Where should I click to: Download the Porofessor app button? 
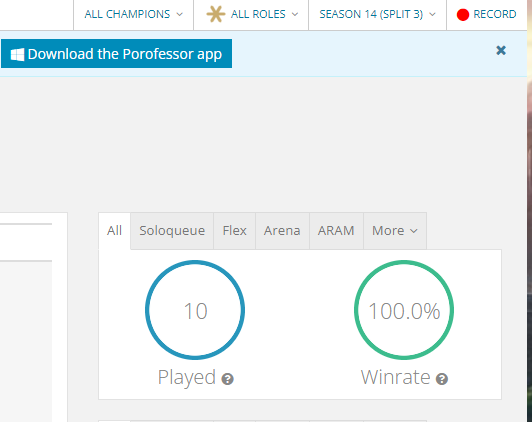(x=116, y=54)
